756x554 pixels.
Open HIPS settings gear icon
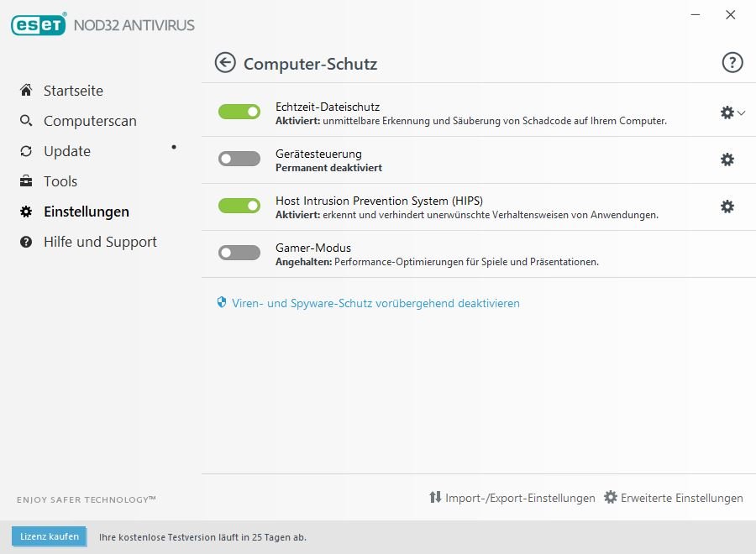[x=727, y=206]
